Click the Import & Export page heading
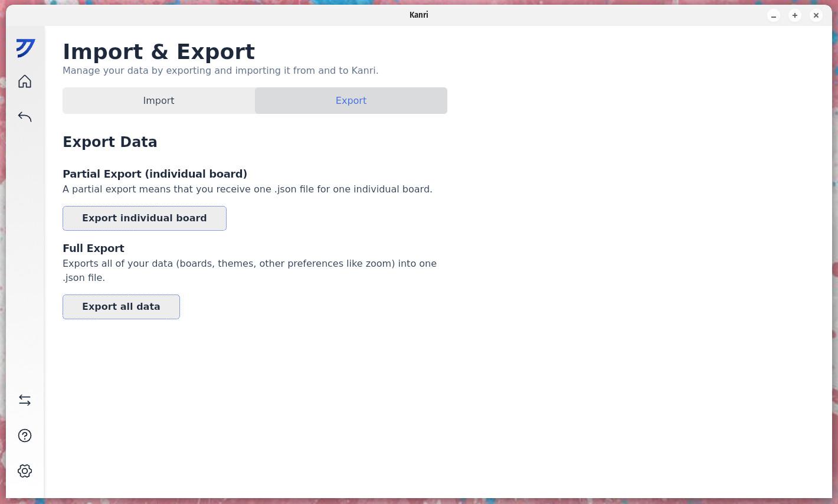 pyautogui.click(x=159, y=51)
